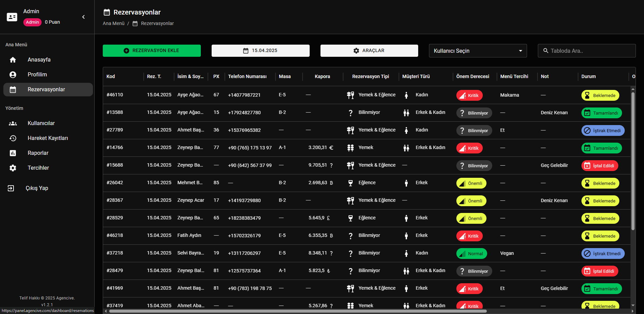
Task: Click the Kritik badge on row #46110
Action: pos(469,95)
